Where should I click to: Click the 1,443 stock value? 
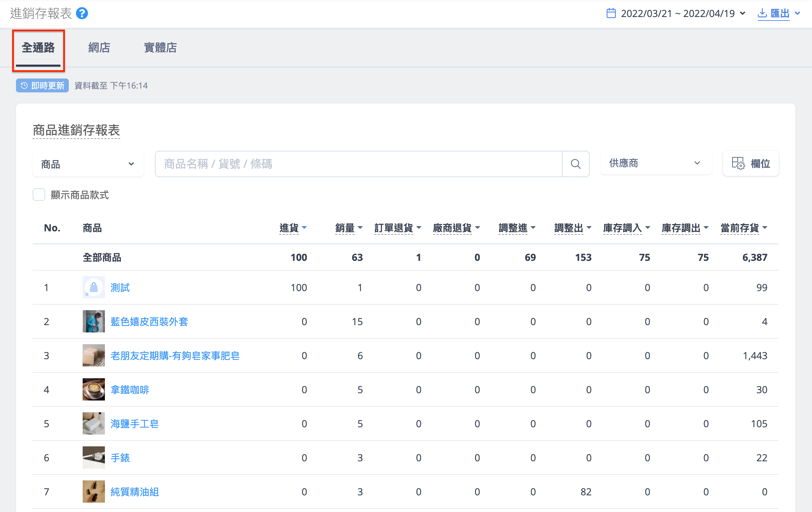point(755,356)
